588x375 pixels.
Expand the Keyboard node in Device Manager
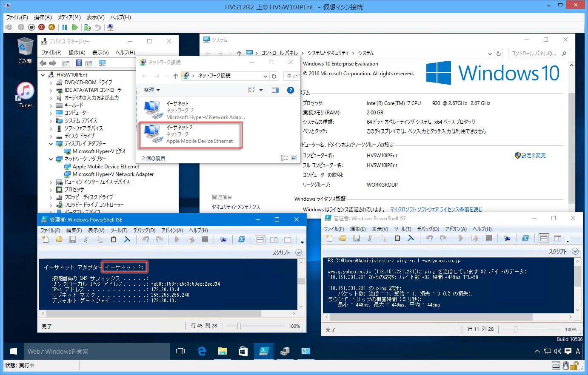pos(51,105)
